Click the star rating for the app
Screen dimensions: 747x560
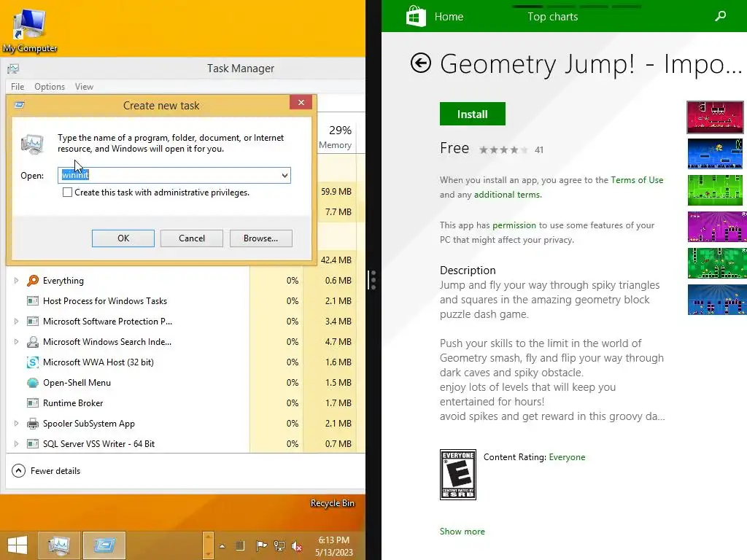click(x=503, y=150)
